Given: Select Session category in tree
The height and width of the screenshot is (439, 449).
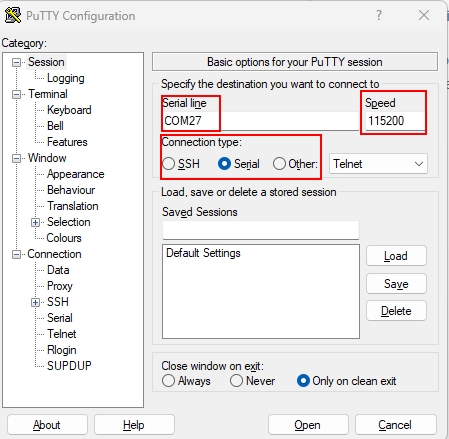Looking at the screenshot, I should point(46,62).
